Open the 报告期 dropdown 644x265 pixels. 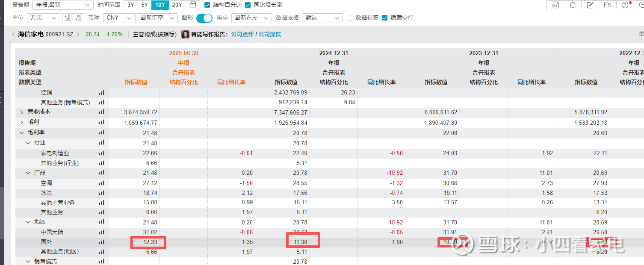click(63, 5)
